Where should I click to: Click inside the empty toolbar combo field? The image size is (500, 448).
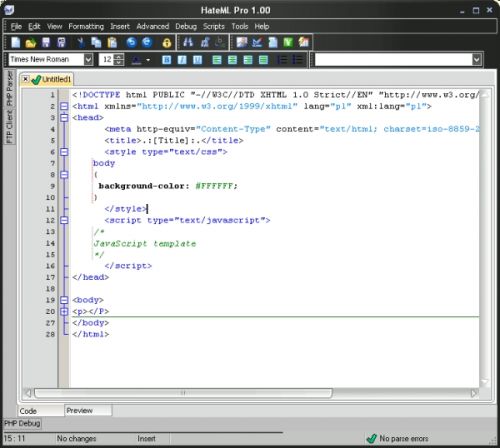tap(394, 60)
